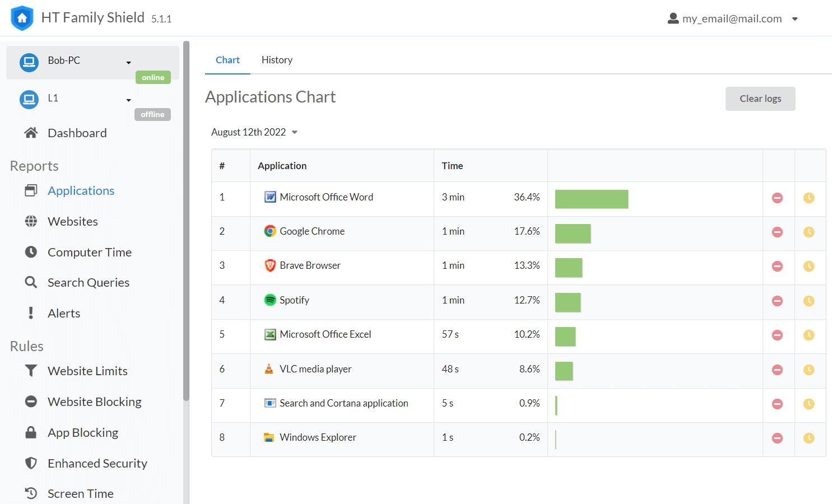Show the Alerts report
This screenshot has height=504, width=832.
(64, 313)
